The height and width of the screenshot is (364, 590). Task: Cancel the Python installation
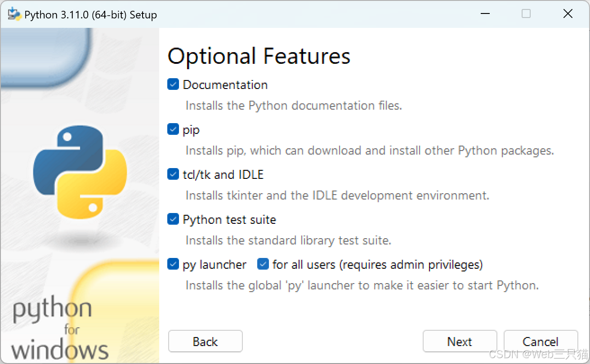tap(541, 341)
